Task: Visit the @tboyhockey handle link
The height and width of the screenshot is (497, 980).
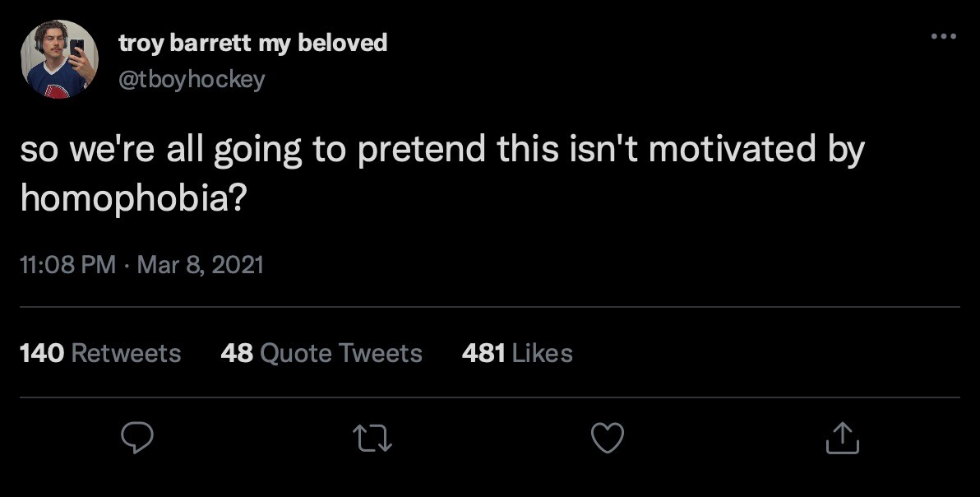Action: pyautogui.click(x=192, y=79)
